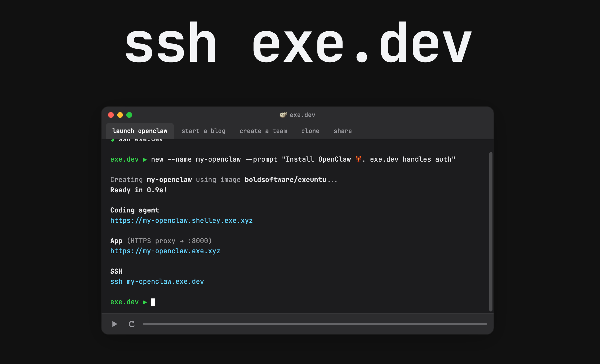Viewport: 600px width, 364px height.
Task: Click the playback progress bar track
Action: point(314,324)
